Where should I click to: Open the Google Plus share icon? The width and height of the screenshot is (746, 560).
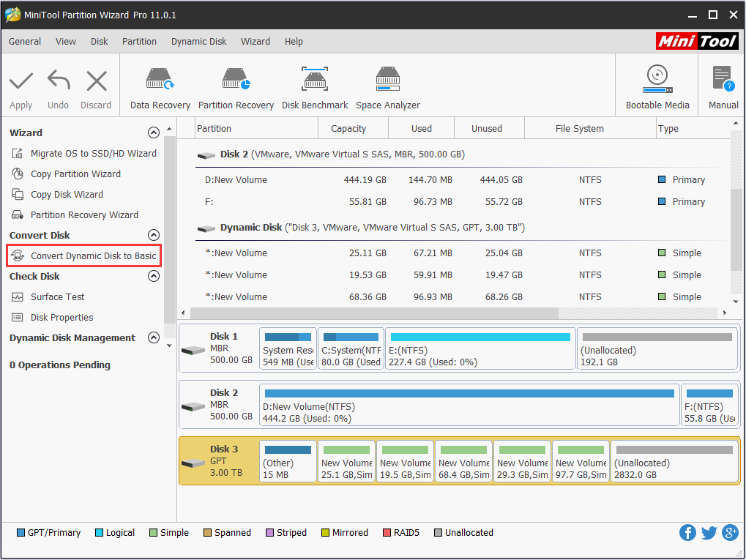pos(731,532)
